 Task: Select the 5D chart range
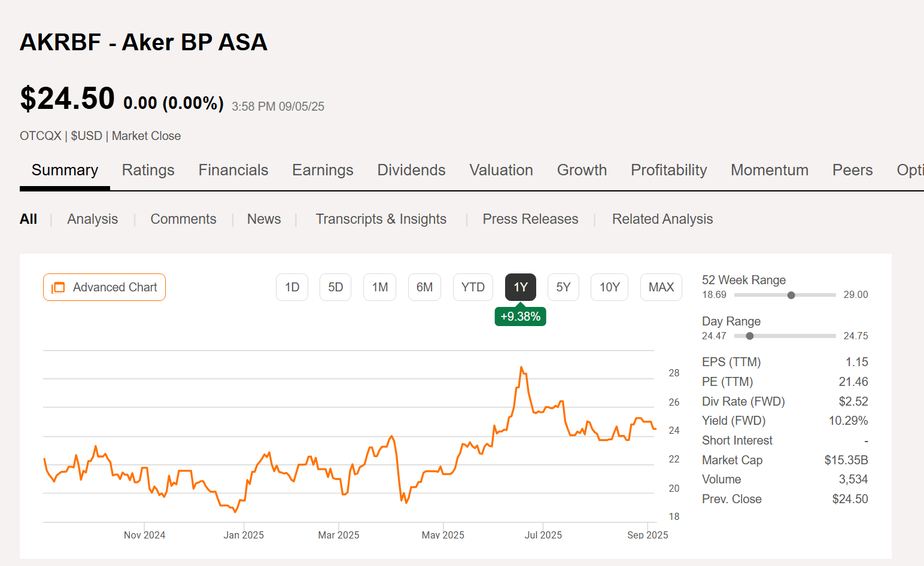[335, 287]
